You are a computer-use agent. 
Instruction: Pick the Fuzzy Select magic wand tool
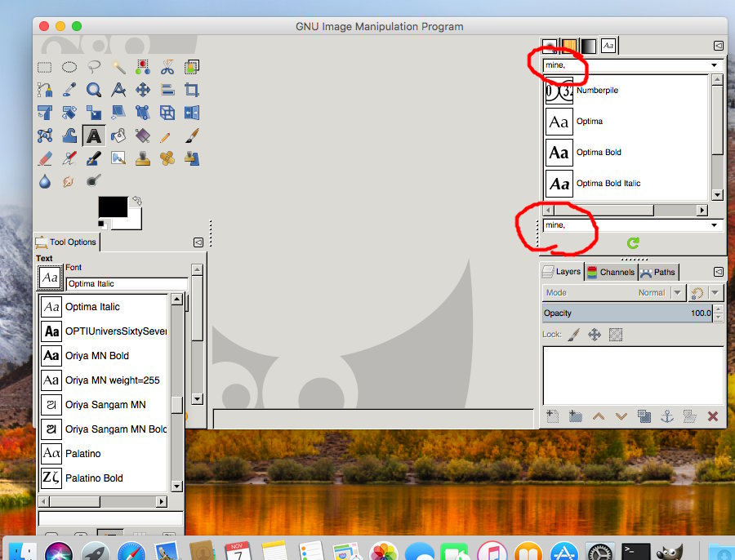(x=118, y=68)
